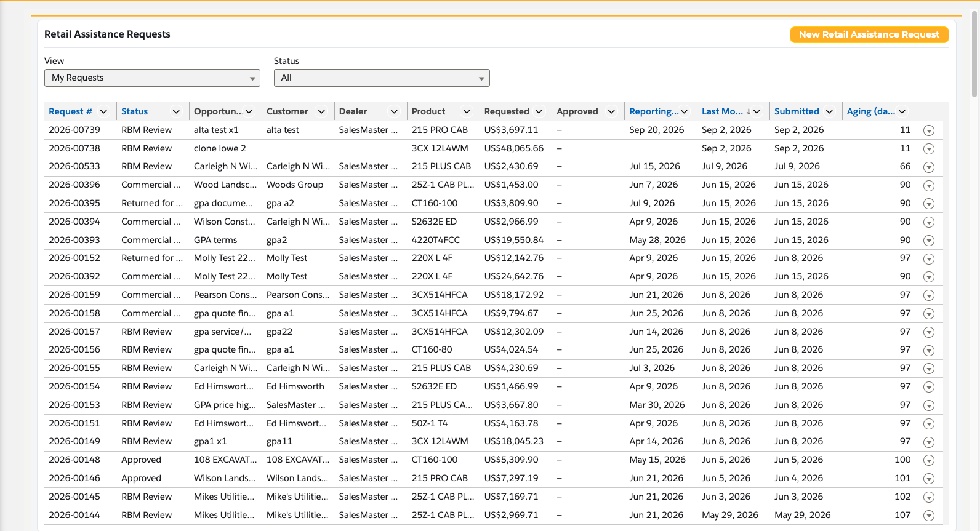980x531 pixels.
Task: Open row actions menu for request 2026-00148
Action: pos(929,460)
